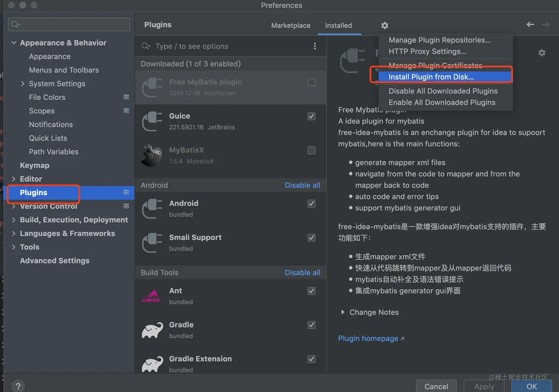Screen dimensions: 559x392
Task: Click the Gradle Extension elephant icon
Action: [x=152, y=364]
